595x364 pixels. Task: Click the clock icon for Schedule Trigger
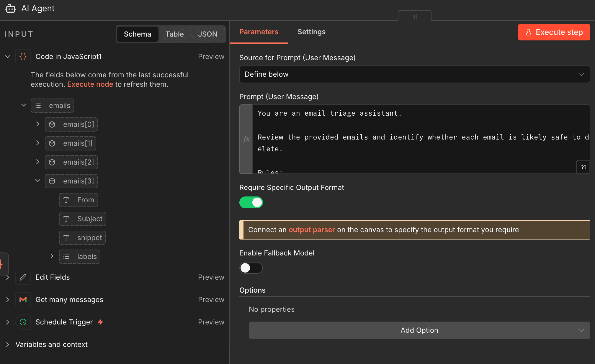point(23,322)
